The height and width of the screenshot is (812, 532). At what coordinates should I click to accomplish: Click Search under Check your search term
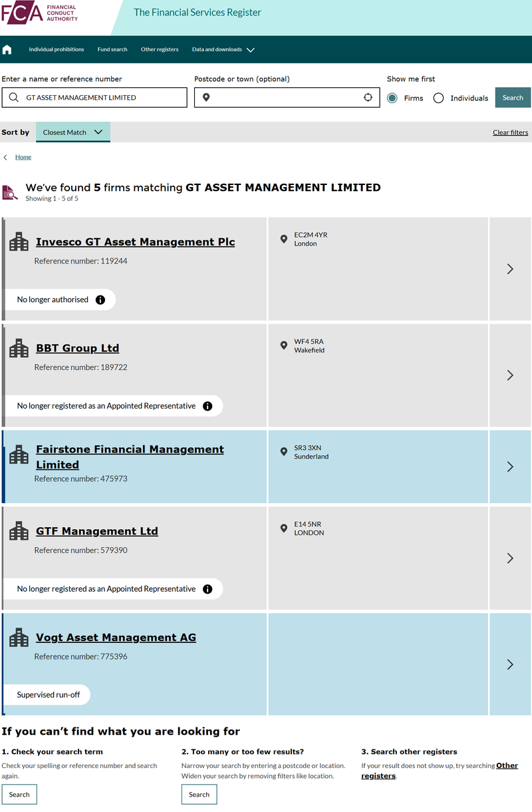[x=19, y=794]
